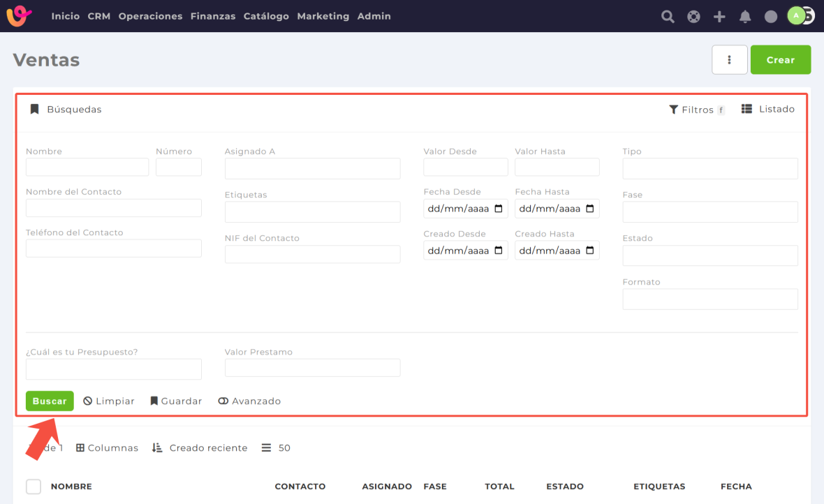This screenshot has width=824, height=504.
Task: Click the Búsquedas bookmark icon
Action: tap(34, 110)
